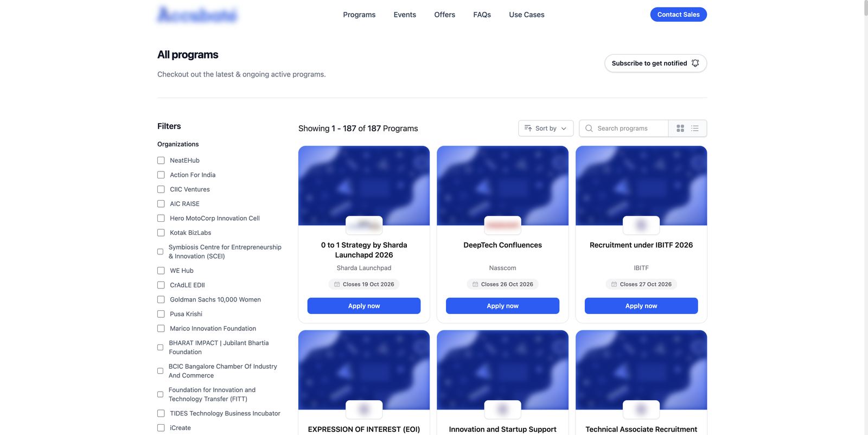Click the IBITF organization logo
The width and height of the screenshot is (868, 435).
(x=641, y=225)
